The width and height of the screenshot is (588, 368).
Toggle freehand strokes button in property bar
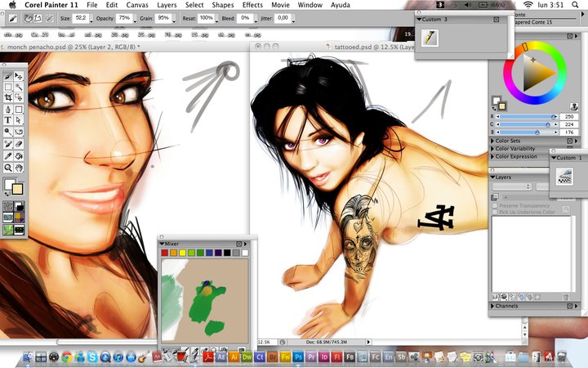[x=28, y=18]
